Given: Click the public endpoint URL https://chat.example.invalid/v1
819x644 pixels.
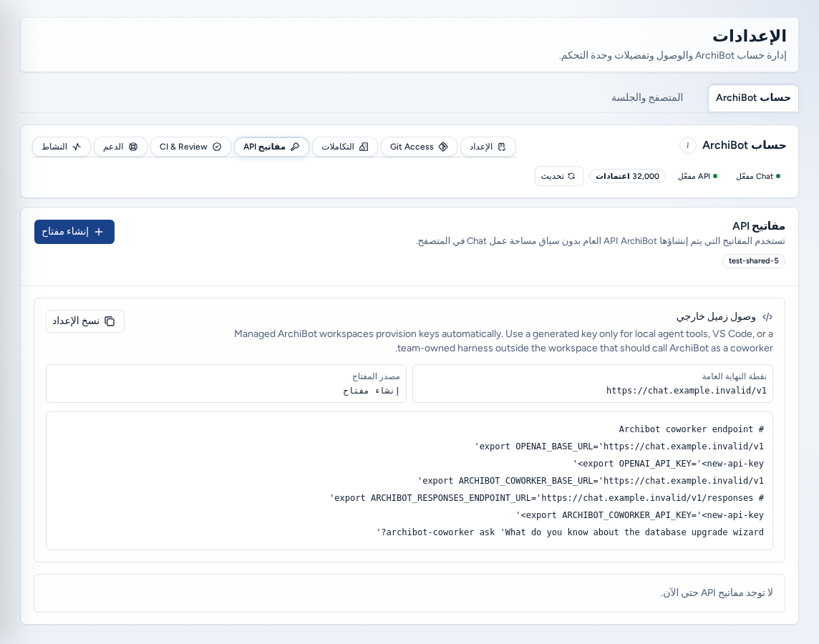Looking at the screenshot, I should (x=686, y=391).
